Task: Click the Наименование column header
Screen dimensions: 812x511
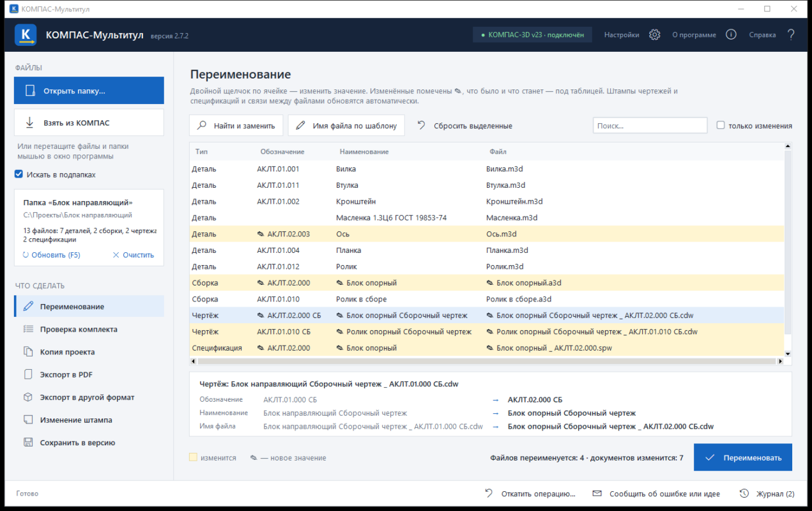Action: click(x=364, y=152)
